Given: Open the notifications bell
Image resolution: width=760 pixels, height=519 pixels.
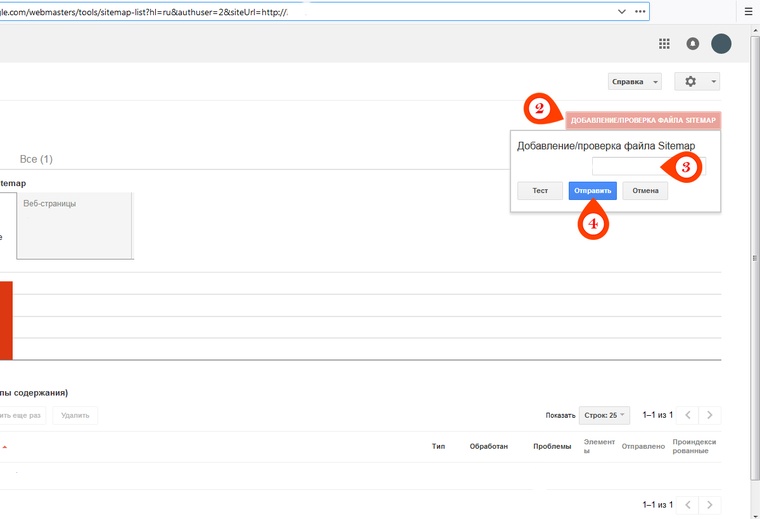Looking at the screenshot, I should pyautogui.click(x=693, y=44).
